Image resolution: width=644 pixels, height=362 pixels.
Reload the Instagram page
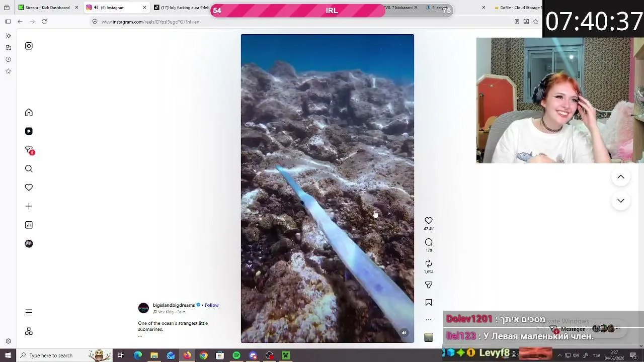[x=44, y=22]
